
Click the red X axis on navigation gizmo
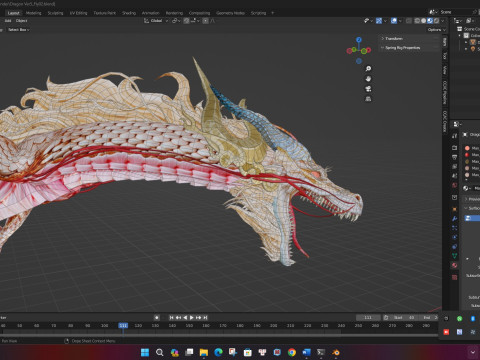(369, 50)
